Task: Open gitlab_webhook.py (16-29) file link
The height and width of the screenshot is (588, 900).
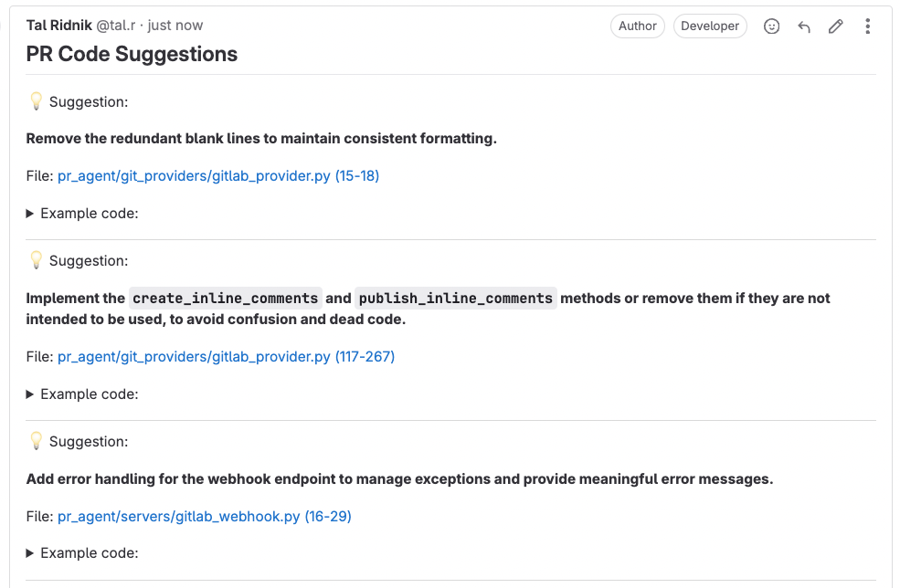Action: (x=205, y=516)
